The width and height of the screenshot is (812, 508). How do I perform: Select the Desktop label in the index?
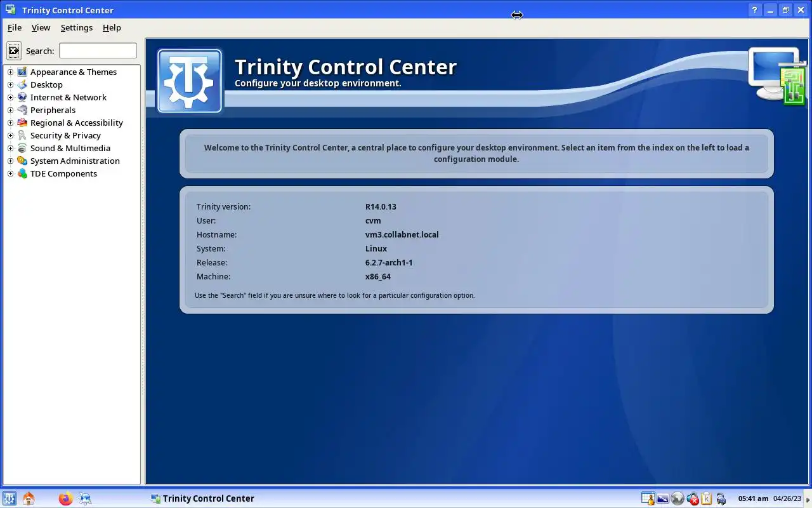[x=46, y=84]
